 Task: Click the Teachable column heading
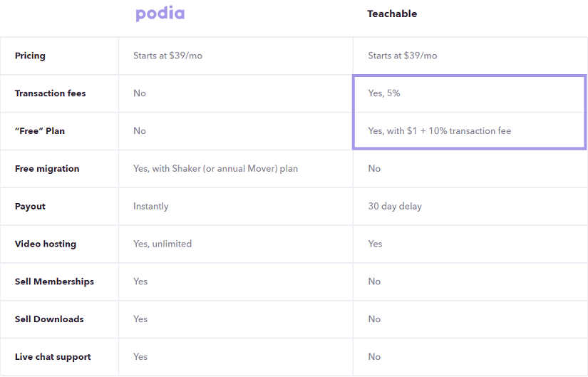tap(392, 14)
